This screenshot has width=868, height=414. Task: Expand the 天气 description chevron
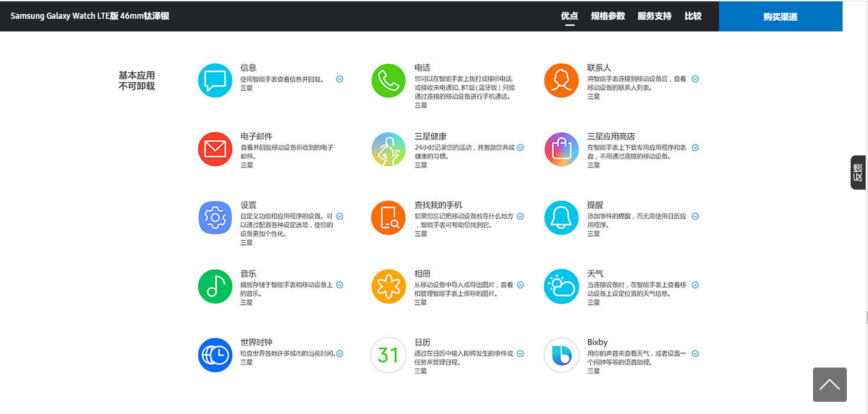click(x=696, y=285)
